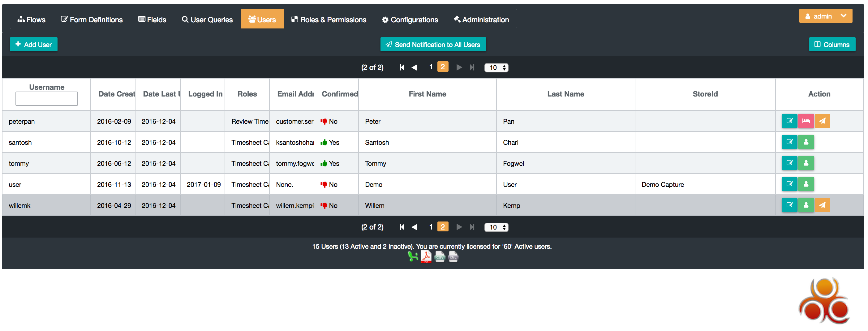Select the 'peterpan' username cell
The width and height of the screenshot is (868, 331).
click(46, 121)
